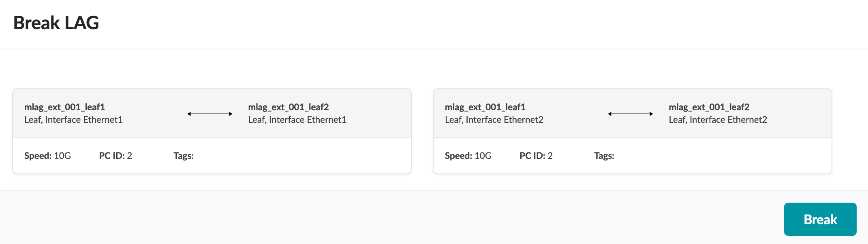Select mlag_ext_001_leaf1 name in the Ethernet1 card
Viewport: 868px width, 244px height.
click(x=64, y=107)
